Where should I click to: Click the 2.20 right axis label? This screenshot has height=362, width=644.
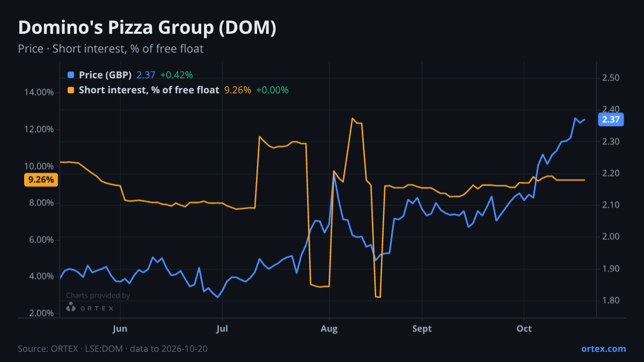[611, 173]
